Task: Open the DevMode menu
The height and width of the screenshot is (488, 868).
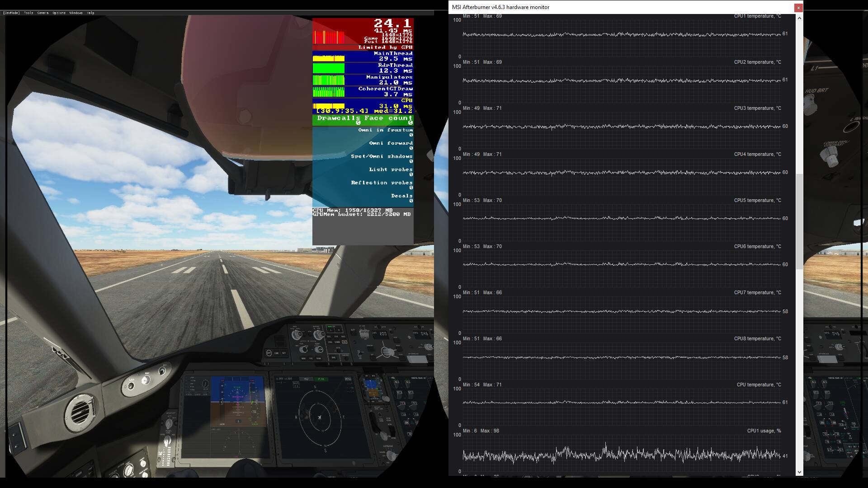Action: [x=12, y=13]
